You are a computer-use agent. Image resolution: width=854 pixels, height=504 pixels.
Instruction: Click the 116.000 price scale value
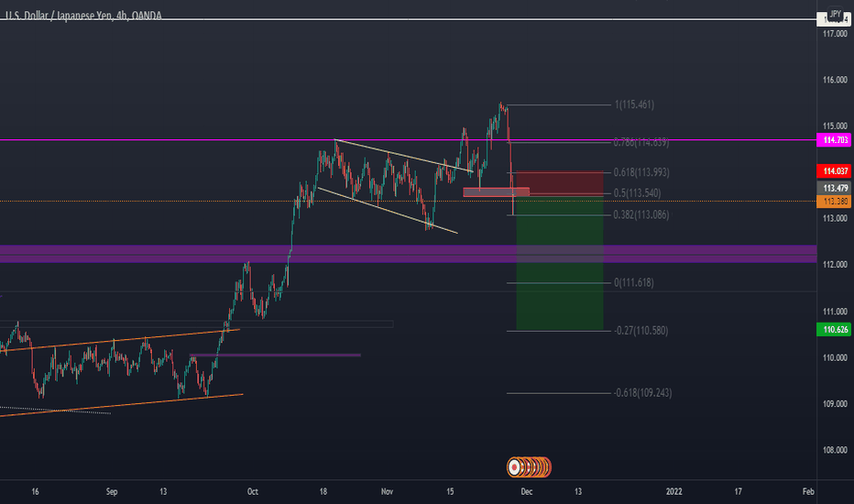click(x=835, y=80)
